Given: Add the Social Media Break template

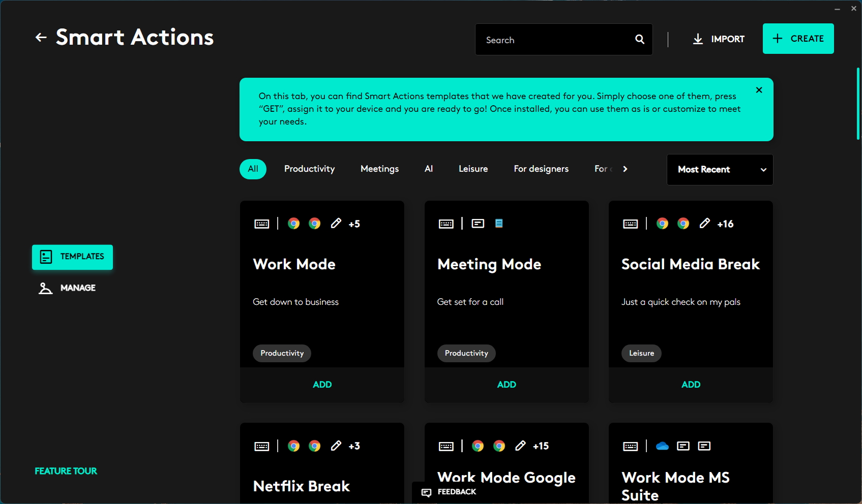Looking at the screenshot, I should [x=691, y=385].
